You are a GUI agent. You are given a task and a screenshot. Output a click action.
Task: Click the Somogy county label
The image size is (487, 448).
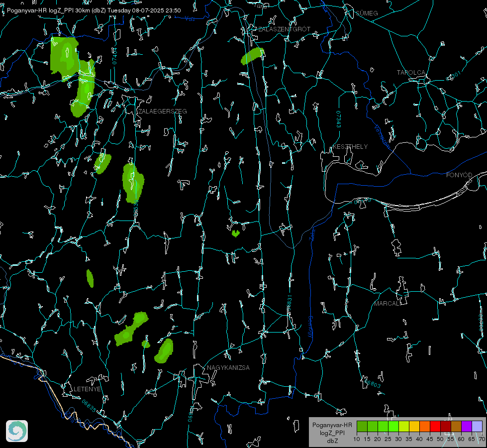coord(310,327)
